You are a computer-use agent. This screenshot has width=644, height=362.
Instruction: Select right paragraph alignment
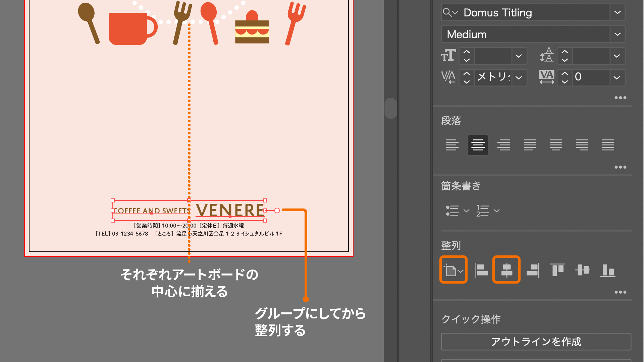click(503, 145)
